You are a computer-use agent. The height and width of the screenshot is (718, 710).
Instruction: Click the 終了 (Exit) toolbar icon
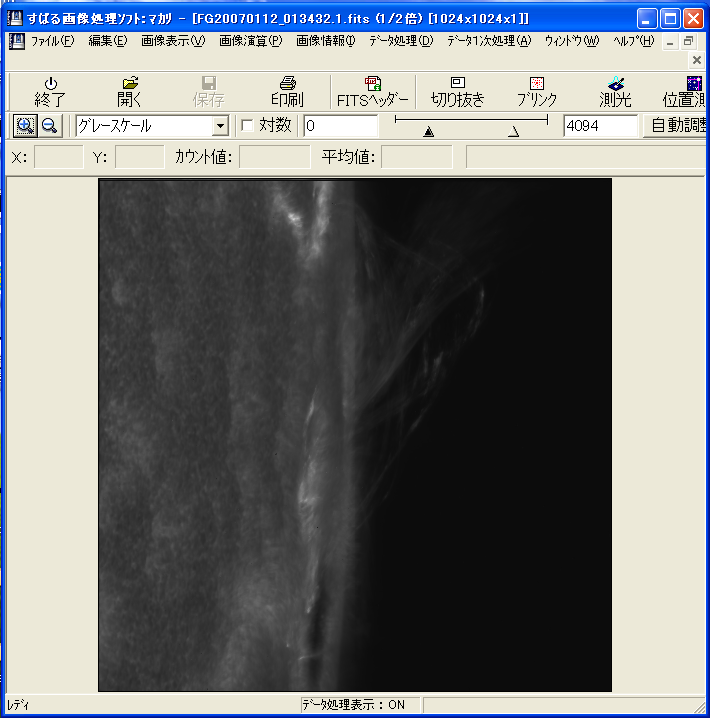49,91
